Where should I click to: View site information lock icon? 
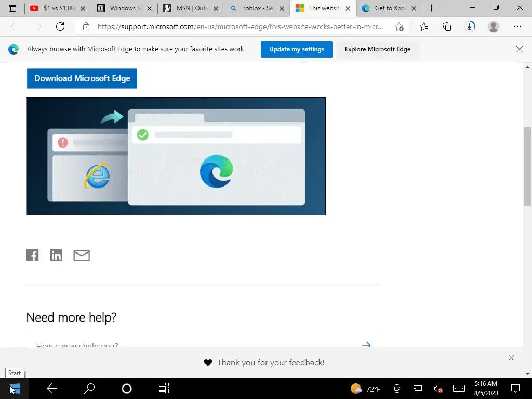[86, 26]
